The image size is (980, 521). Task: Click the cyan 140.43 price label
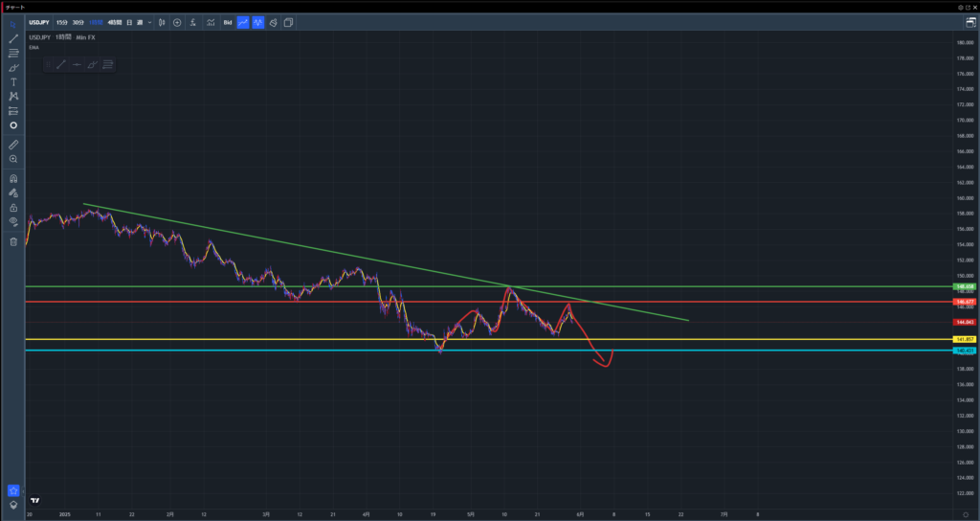pyautogui.click(x=965, y=351)
